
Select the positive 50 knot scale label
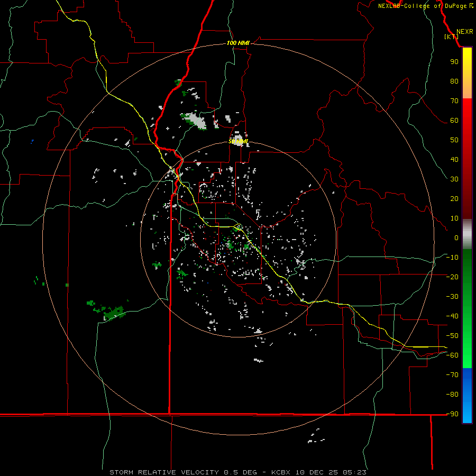[454, 140]
